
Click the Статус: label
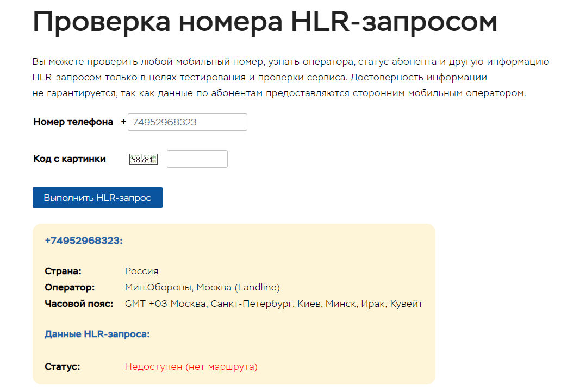[63, 366]
